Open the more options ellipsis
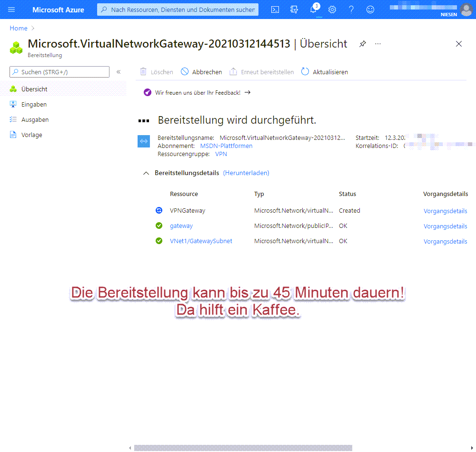This screenshot has height=452, width=476. (x=377, y=44)
